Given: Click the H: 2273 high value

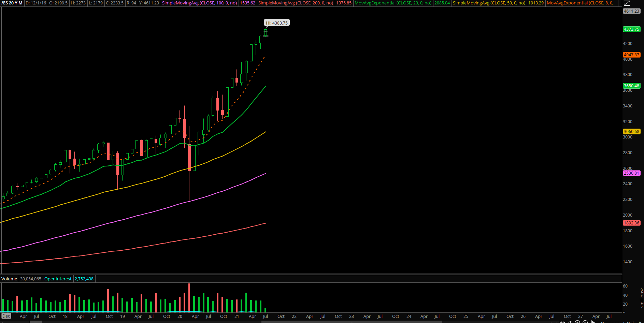Looking at the screenshot, I should [x=78, y=3].
